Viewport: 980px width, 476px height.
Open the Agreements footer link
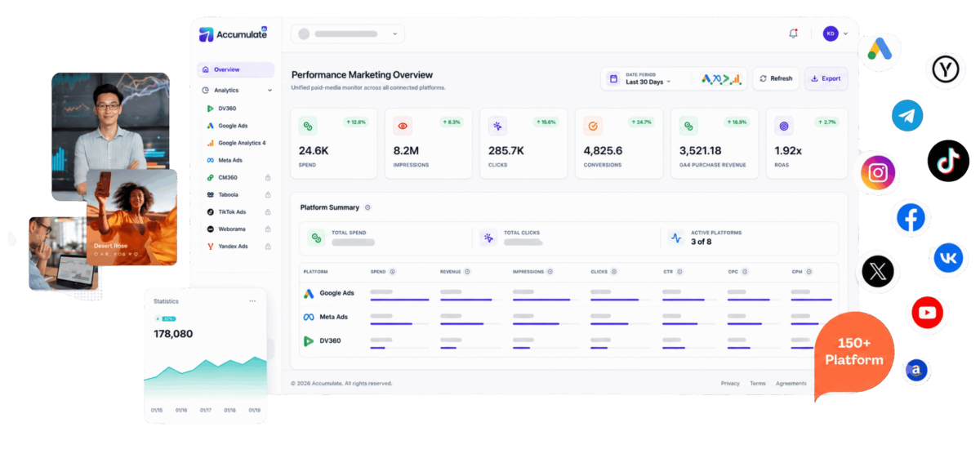tap(791, 383)
